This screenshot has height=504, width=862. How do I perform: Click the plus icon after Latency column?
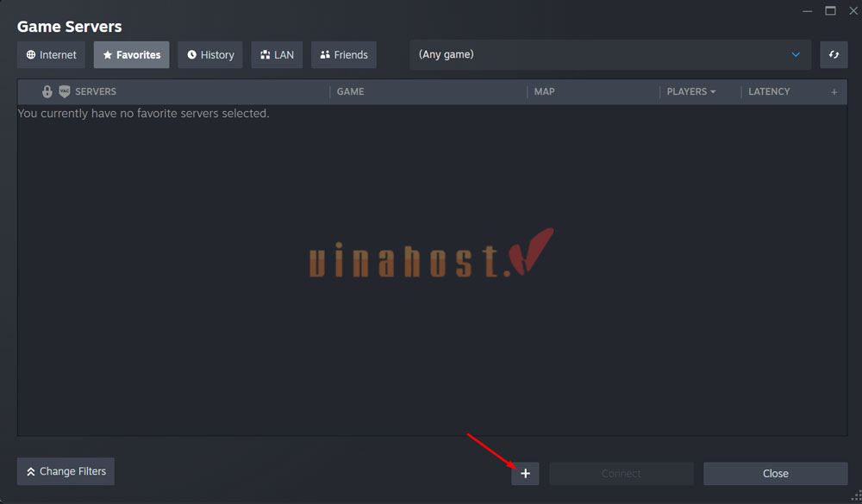tap(834, 92)
